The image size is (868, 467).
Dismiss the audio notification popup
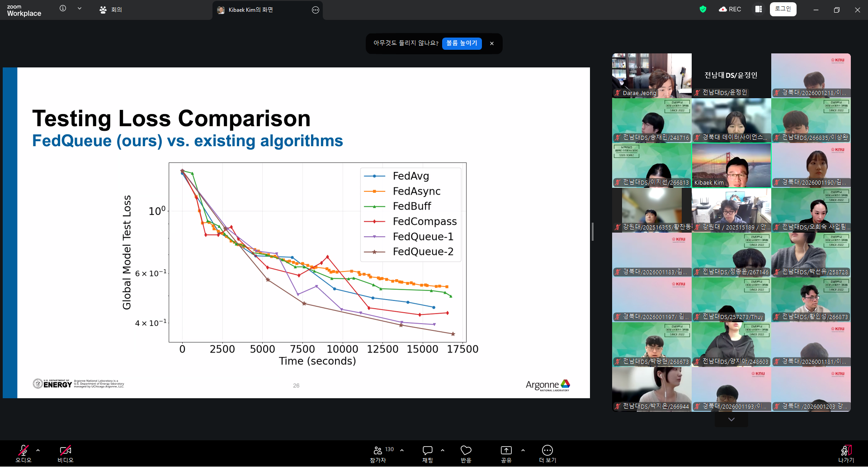point(492,43)
